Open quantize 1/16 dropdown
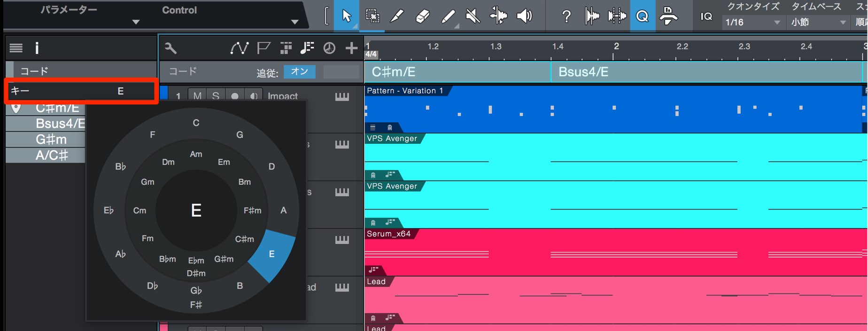The height and width of the screenshot is (331, 868). [x=753, y=22]
